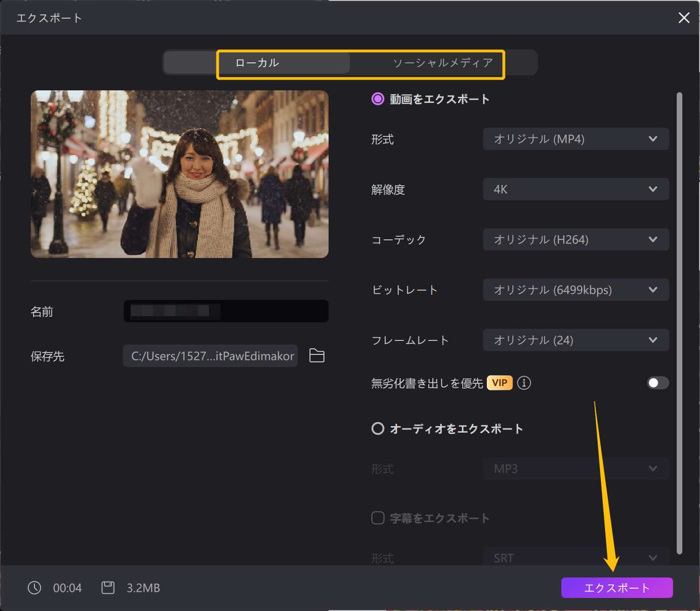Click the VIP badge on 無劣化書き出しを優先

[499, 383]
